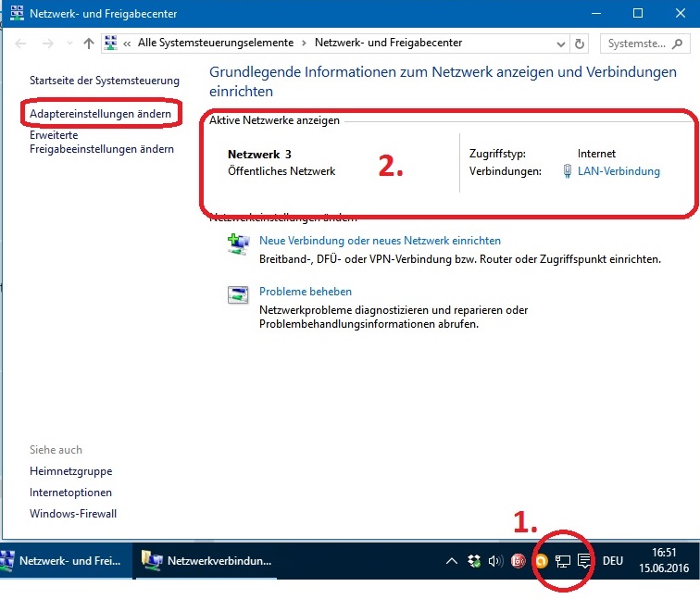Switch to Netzwerk- und Frei... taskbar button
Screen dimensions: 700x599
point(66,561)
